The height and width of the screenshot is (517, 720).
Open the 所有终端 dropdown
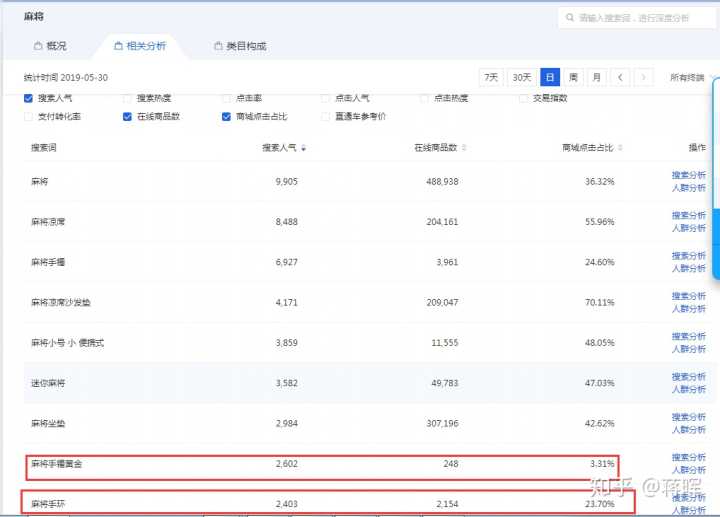[687, 77]
